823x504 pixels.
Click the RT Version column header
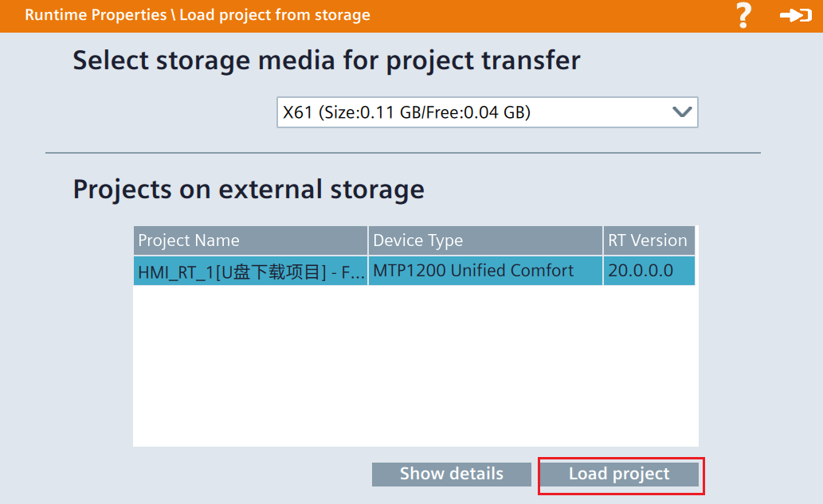pyautogui.click(x=649, y=240)
